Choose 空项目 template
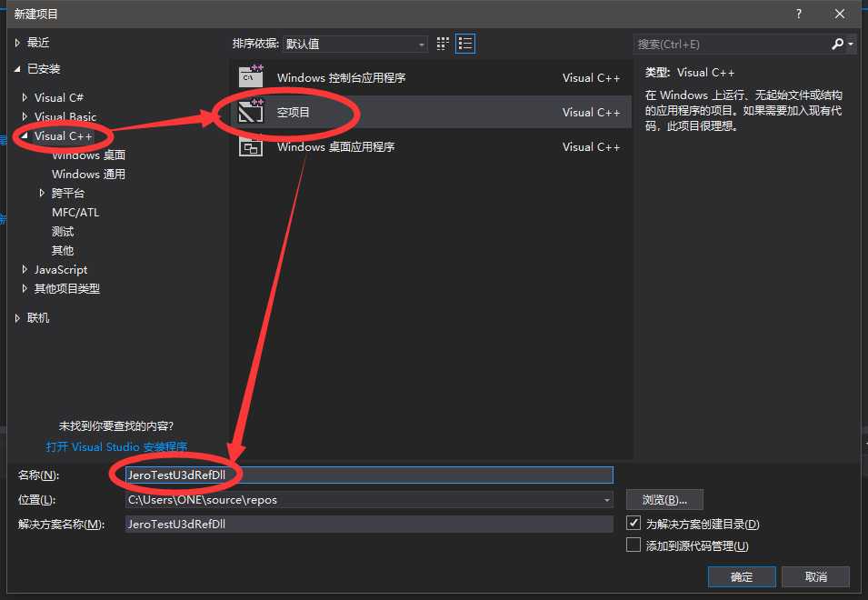 point(430,112)
